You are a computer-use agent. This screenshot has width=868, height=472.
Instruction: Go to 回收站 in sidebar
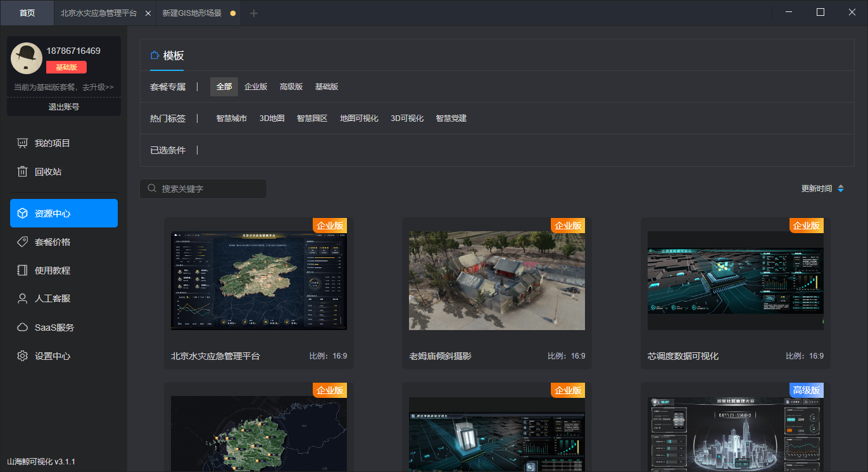[x=64, y=172]
